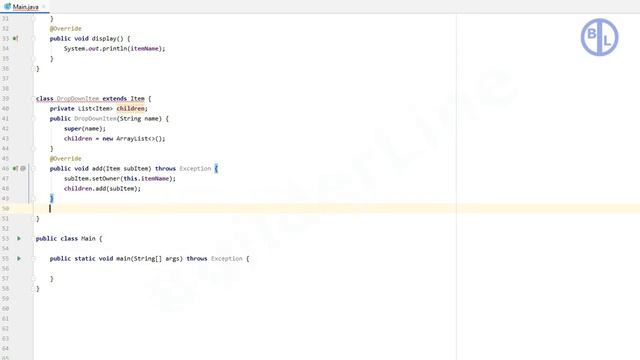Collapse the DropDownItem class fold handle
Viewport: 640px width, 360px height.
[34, 98]
